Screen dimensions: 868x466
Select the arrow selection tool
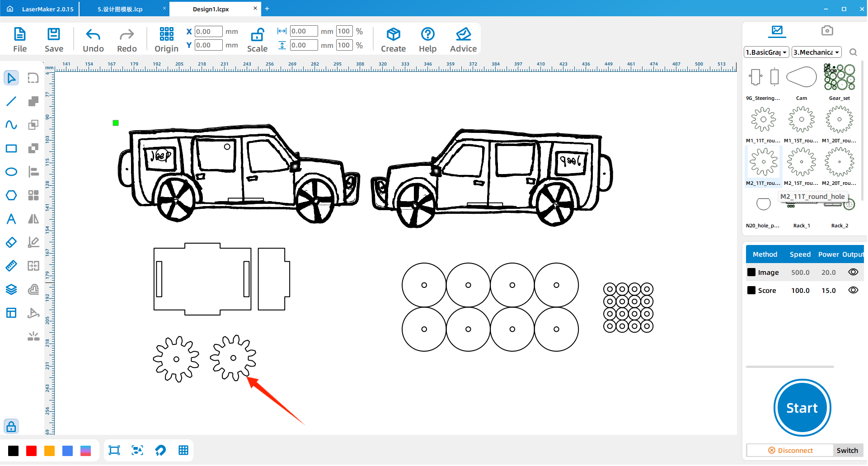[11, 78]
